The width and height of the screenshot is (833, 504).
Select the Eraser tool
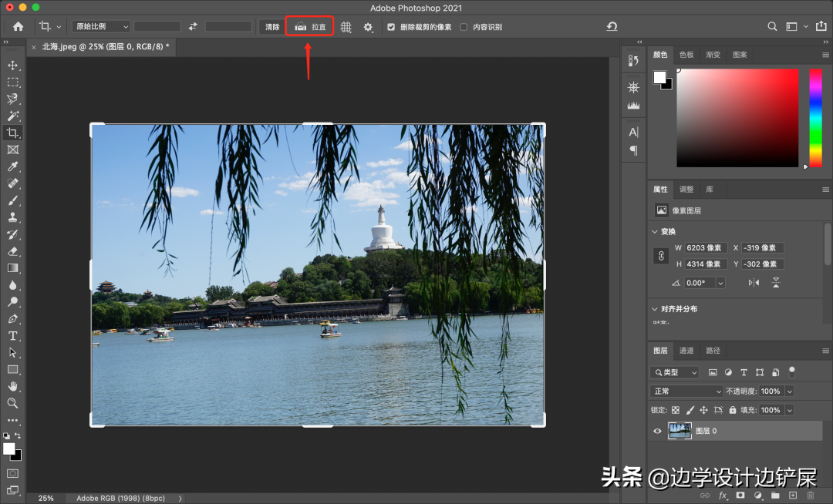(13, 251)
